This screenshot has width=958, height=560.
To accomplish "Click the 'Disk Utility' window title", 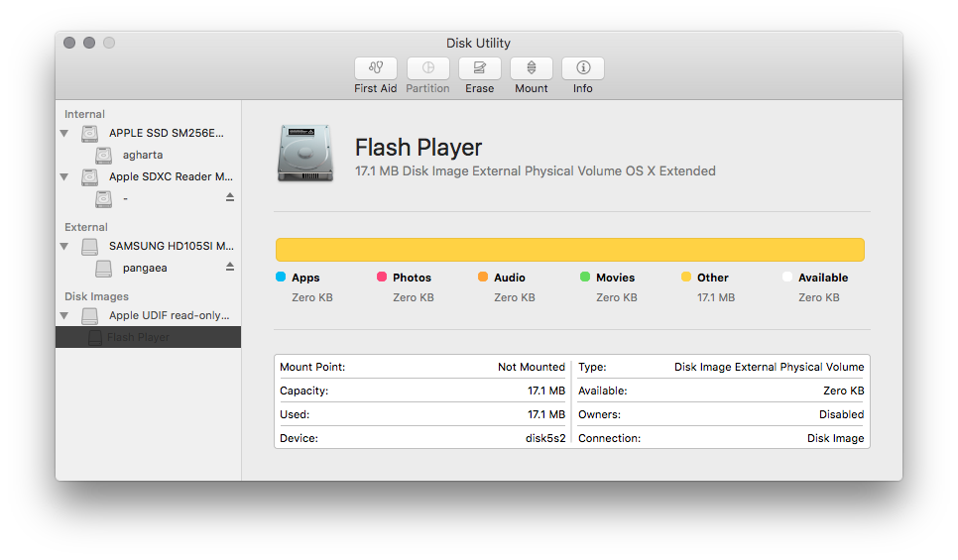I will [478, 44].
